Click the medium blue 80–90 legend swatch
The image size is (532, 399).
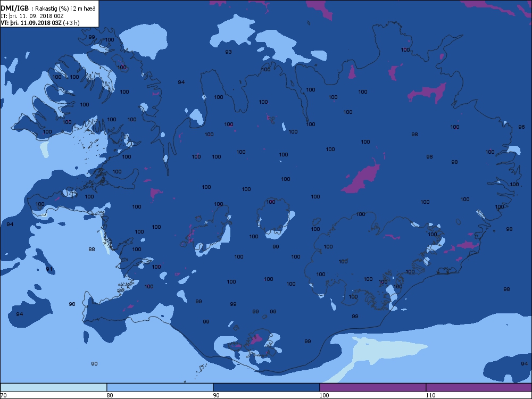[x=160, y=387]
